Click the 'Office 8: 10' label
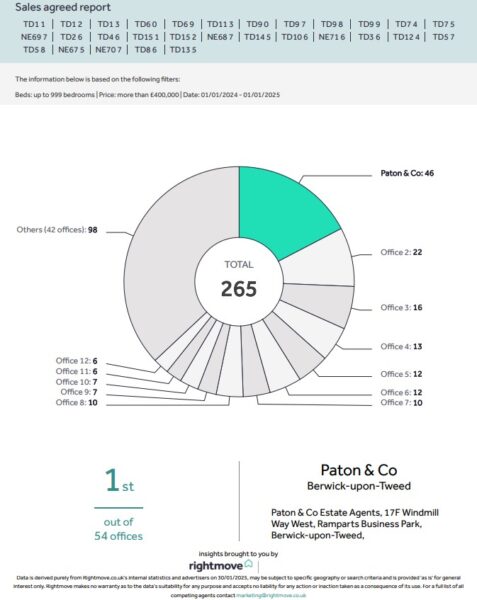Viewport: 477px width, 600px height. point(77,403)
